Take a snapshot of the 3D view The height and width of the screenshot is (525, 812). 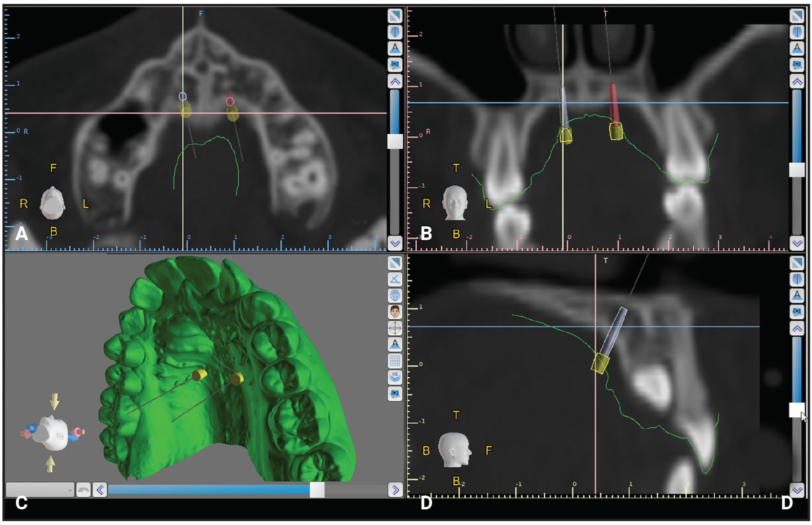(395, 393)
